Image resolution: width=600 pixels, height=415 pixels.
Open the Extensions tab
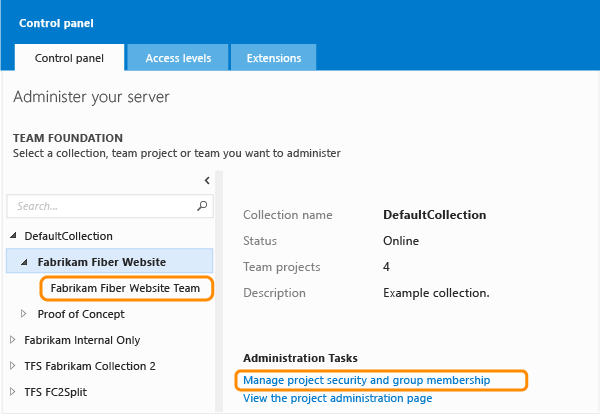coord(274,58)
